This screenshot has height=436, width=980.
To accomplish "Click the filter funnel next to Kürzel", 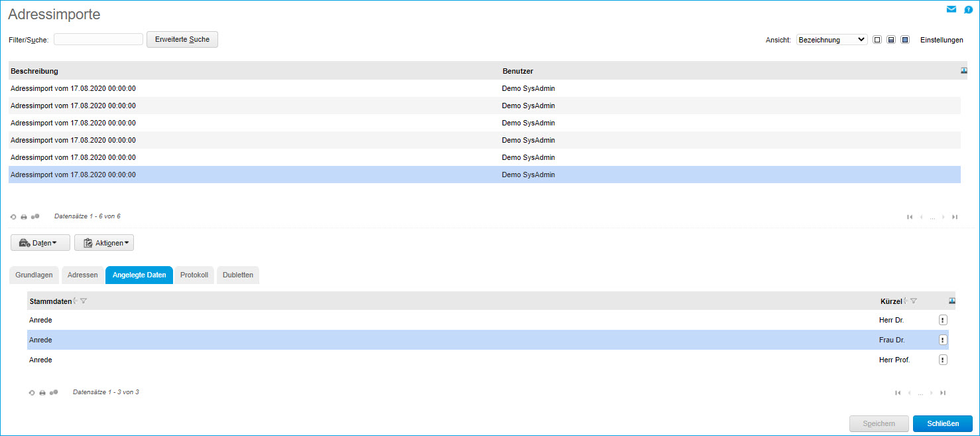I will click(914, 301).
